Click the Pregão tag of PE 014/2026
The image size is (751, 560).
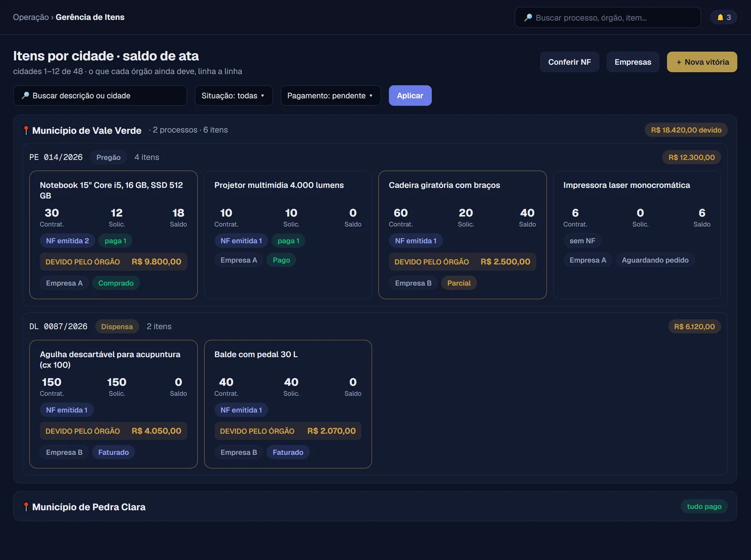coord(108,157)
